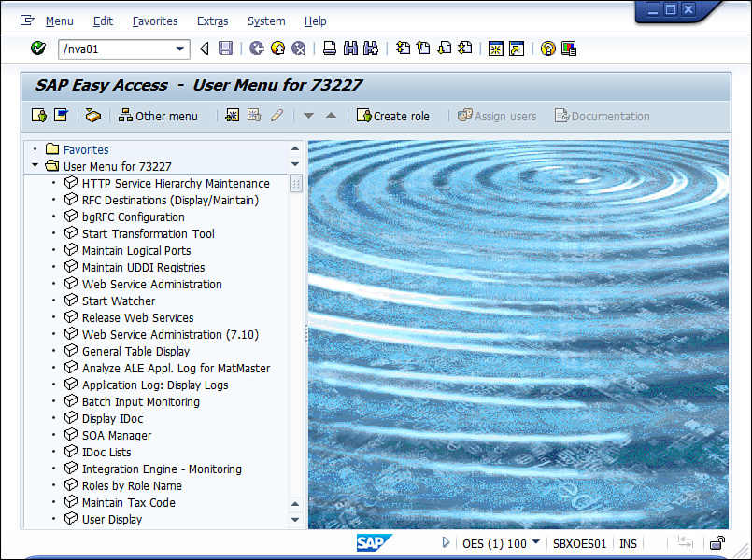This screenshot has height=560, width=752.
Task: Click the green Enter checkmark icon
Action: point(38,49)
